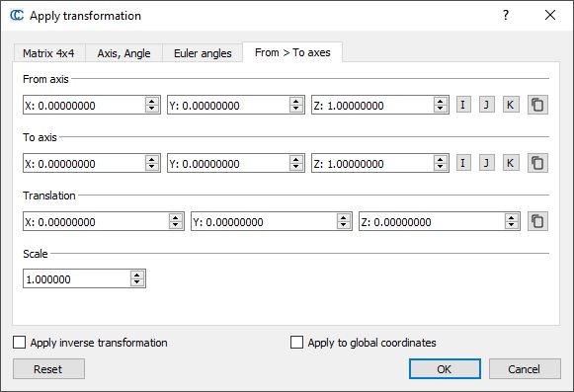Paste clipboard into Translation fields

click(x=537, y=221)
